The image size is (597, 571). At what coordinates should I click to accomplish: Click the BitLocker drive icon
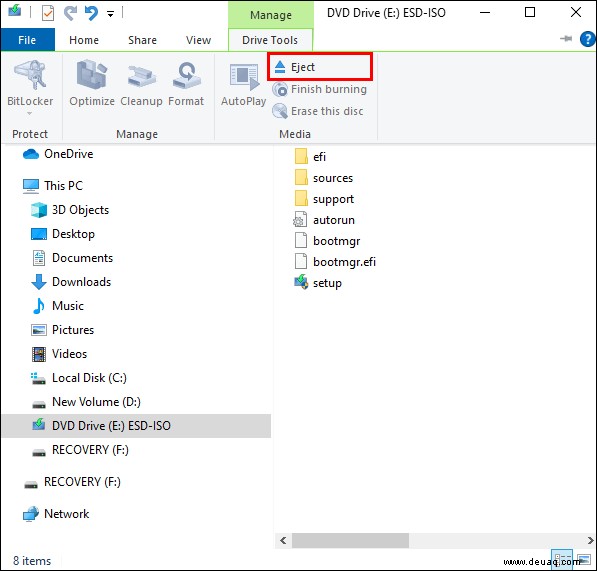[x=30, y=75]
